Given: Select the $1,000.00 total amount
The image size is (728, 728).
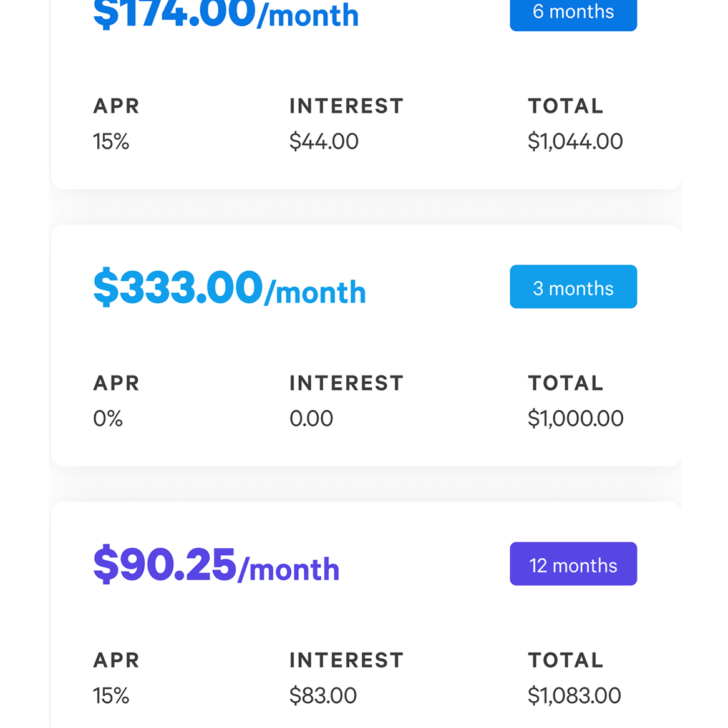Looking at the screenshot, I should [x=575, y=419].
